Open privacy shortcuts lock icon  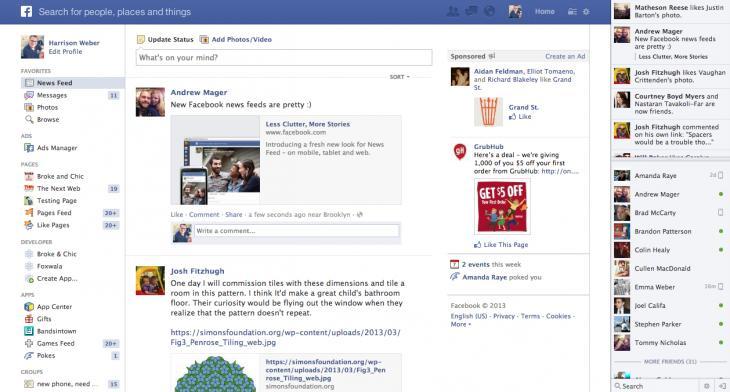pos(572,12)
